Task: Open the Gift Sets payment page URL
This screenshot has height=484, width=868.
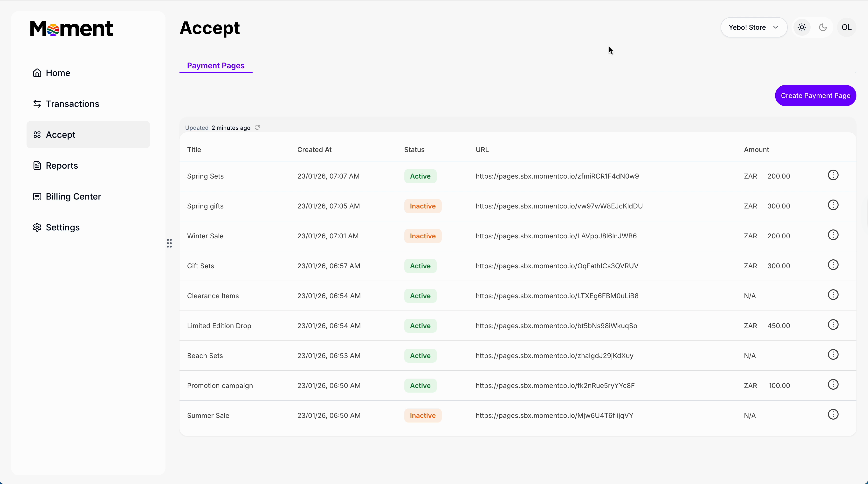Action: point(557,266)
